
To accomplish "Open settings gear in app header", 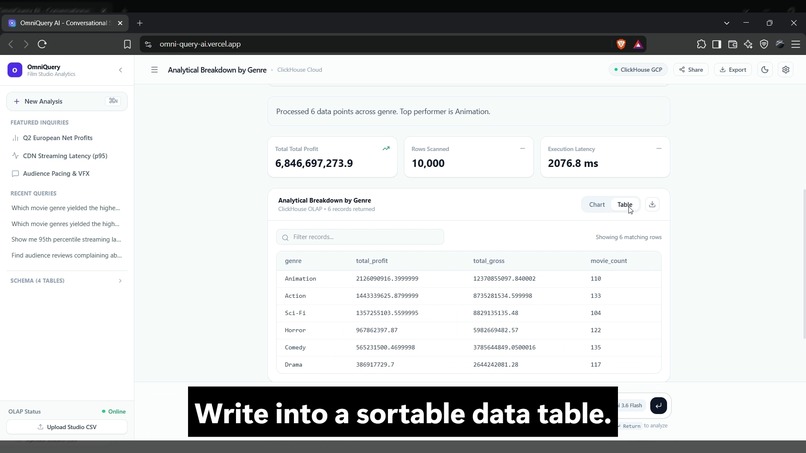I will click(x=785, y=70).
